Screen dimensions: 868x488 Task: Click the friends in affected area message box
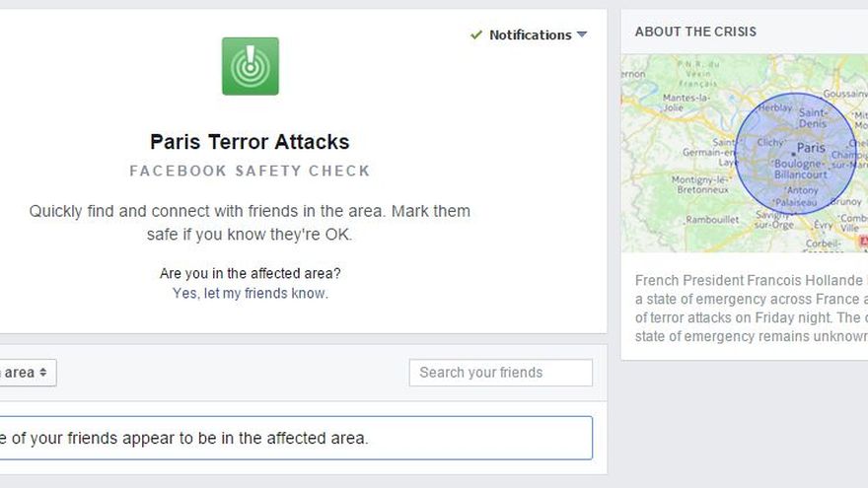coord(296,438)
